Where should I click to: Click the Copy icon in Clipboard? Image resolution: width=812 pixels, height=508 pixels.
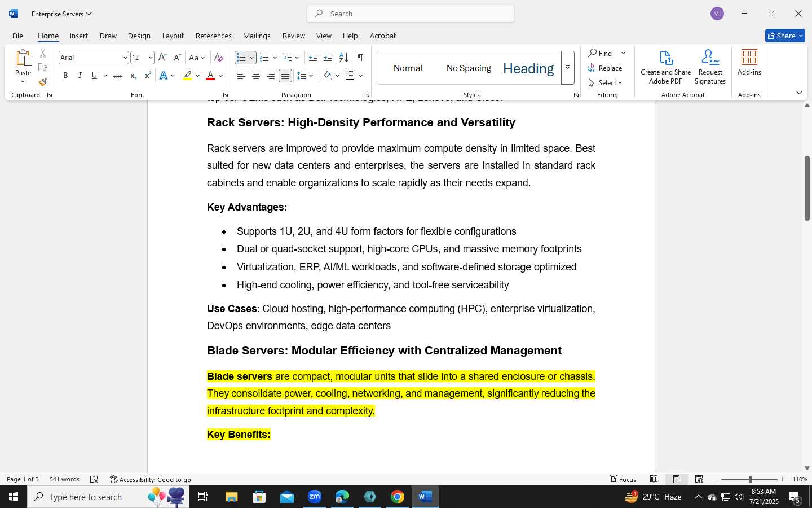[43, 68]
